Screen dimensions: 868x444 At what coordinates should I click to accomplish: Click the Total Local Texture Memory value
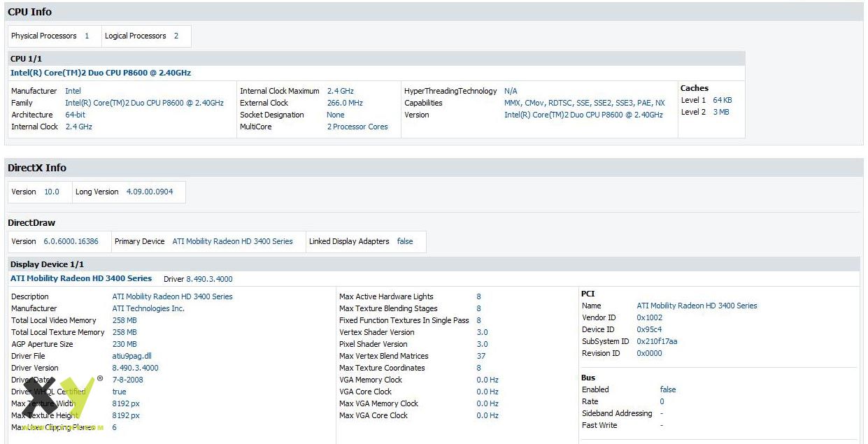pyautogui.click(x=124, y=332)
